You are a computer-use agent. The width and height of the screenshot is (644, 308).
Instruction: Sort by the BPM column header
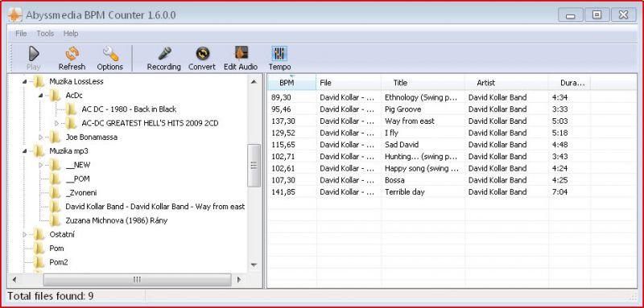click(x=291, y=83)
